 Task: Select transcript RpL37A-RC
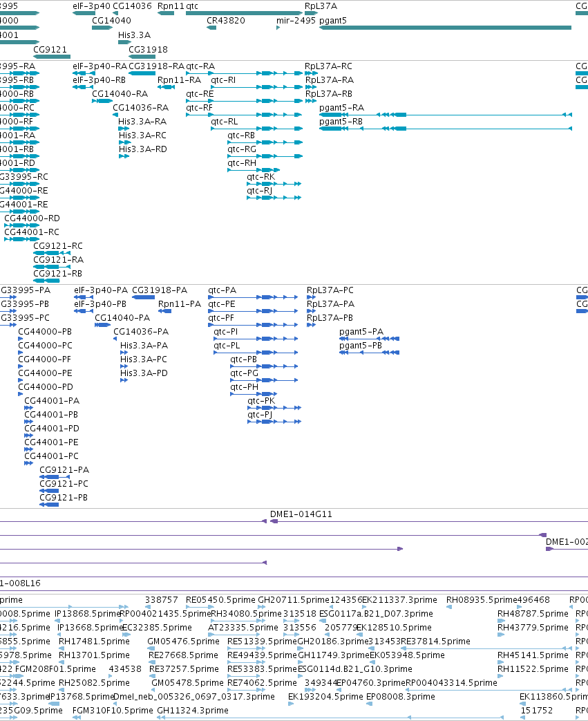click(x=328, y=66)
